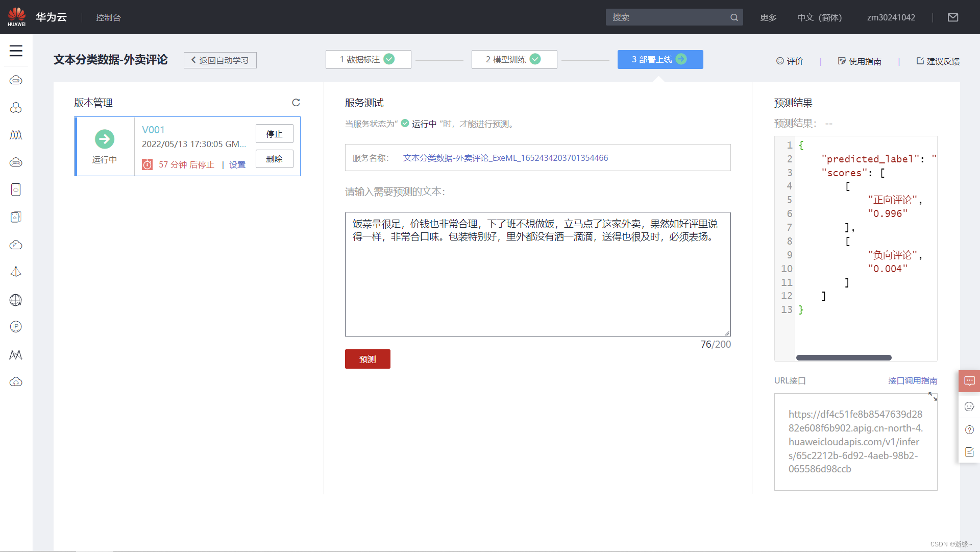980x552 pixels.
Task: Open the globe network sidebar icon
Action: pos(16,300)
